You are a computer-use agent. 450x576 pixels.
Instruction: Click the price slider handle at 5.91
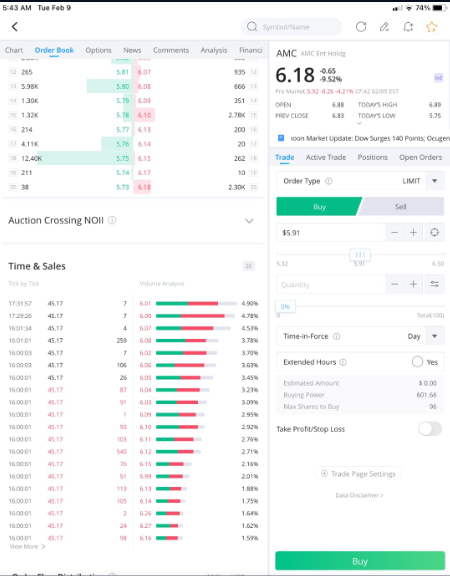point(360,254)
